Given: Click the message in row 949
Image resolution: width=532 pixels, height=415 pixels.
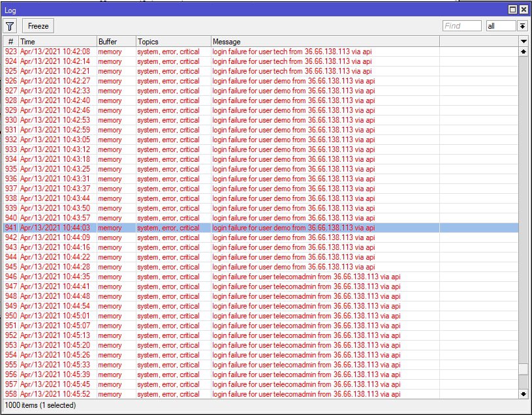Looking at the screenshot, I should 306,306.
